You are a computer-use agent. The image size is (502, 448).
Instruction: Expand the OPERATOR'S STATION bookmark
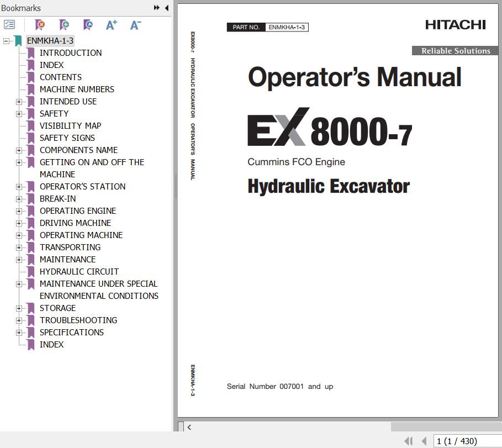click(19, 187)
